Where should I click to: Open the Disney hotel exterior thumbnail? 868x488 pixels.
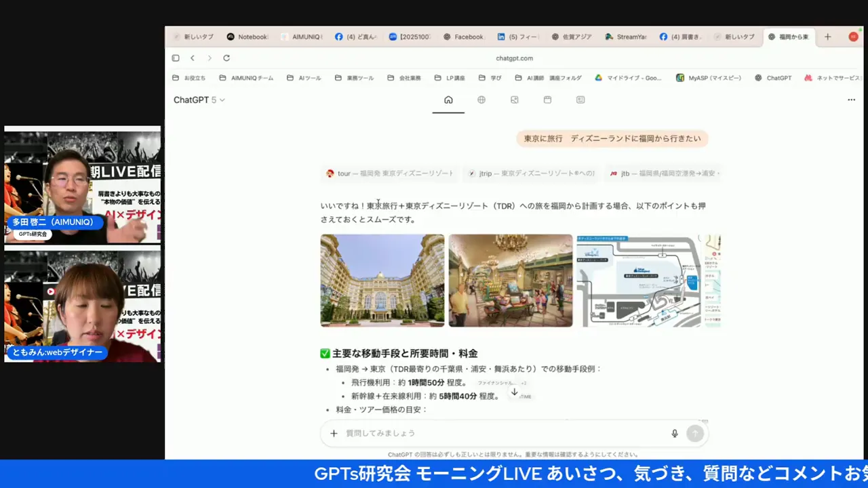382,280
